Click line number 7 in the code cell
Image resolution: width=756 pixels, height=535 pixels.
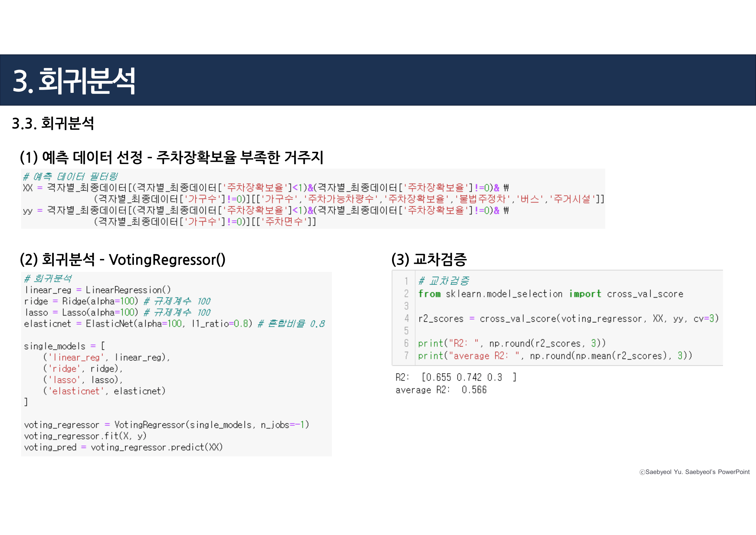click(x=407, y=356)
